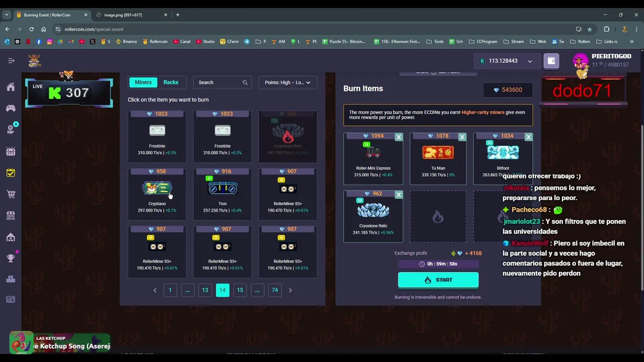Image resolution: width=644 pixels, height=362 pixels.
Task: Open Chrome extensions puzzle icon
Action: point(606,29)
